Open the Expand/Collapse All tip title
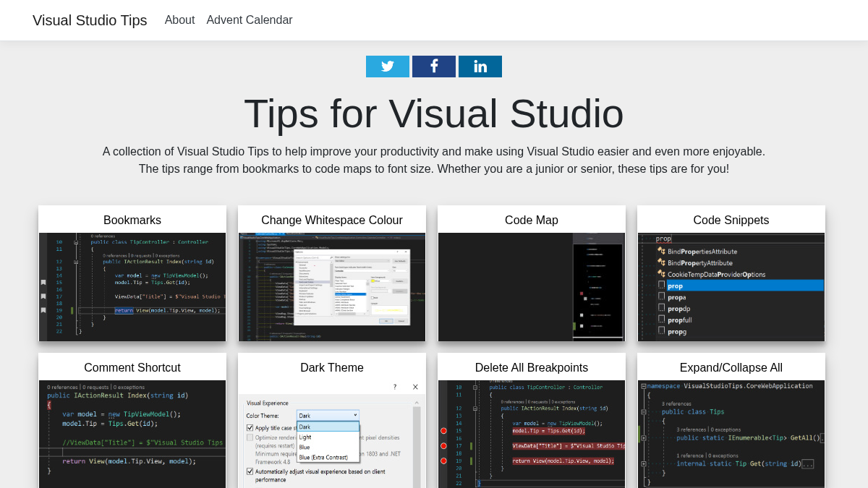 point(731,368)
